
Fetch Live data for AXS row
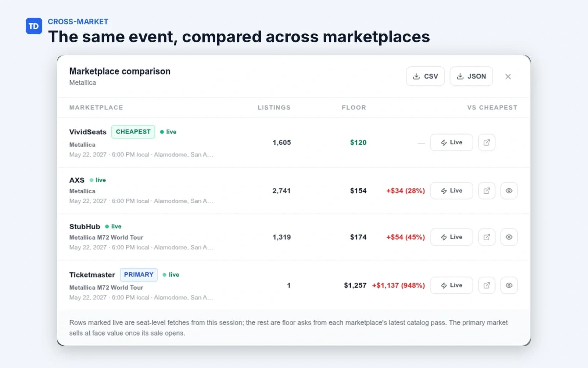click(451, 191)
